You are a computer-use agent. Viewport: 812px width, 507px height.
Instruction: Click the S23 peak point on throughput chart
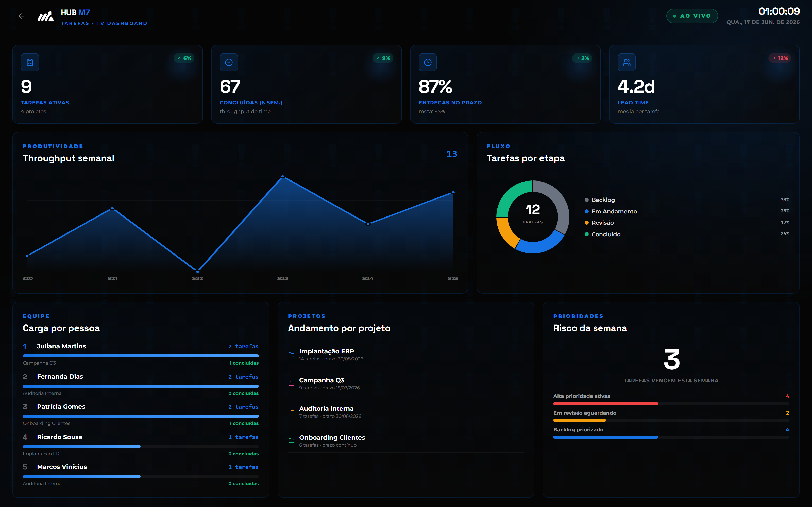point(283,176)
